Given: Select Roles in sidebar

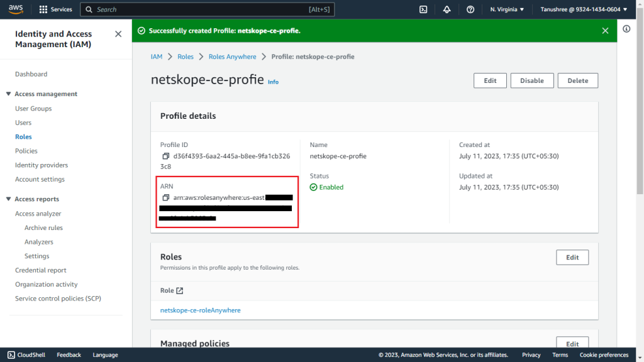Looking at the screenshot, I should 23,136.
